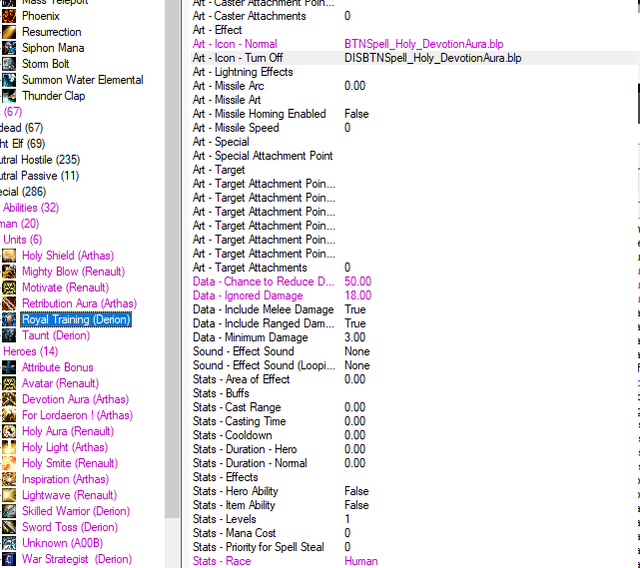Select Phoenix ability label
Screen dimensions: 640x568
(x=41, y=16)
